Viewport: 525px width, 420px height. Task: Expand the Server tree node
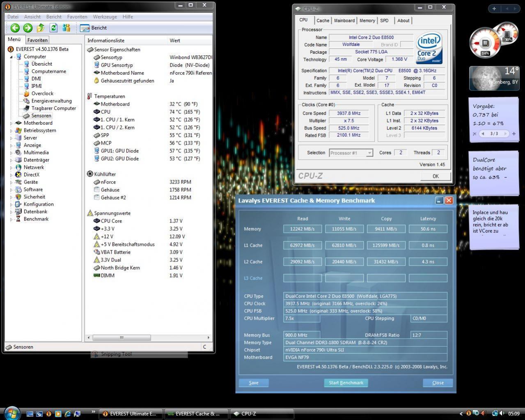pyautogui.click(x=11, y=138)
